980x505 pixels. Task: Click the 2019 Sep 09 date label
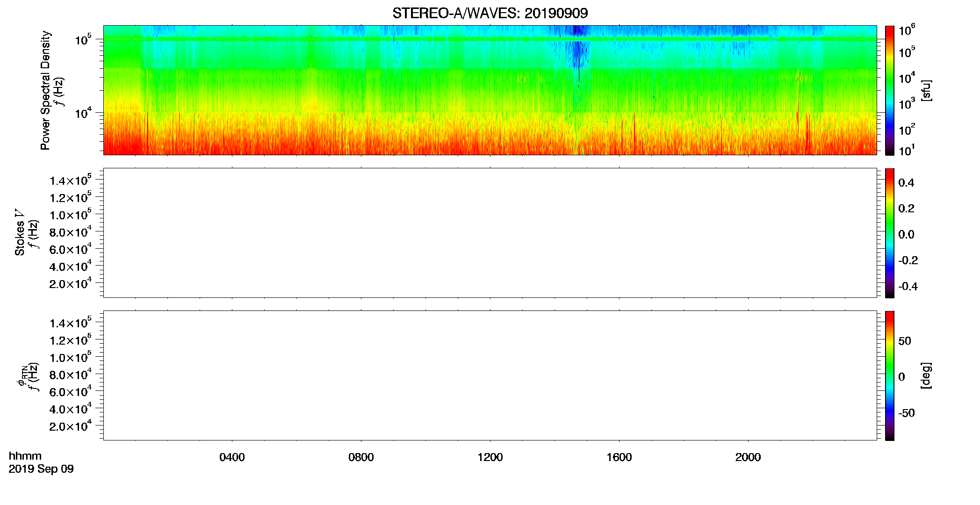41,469
